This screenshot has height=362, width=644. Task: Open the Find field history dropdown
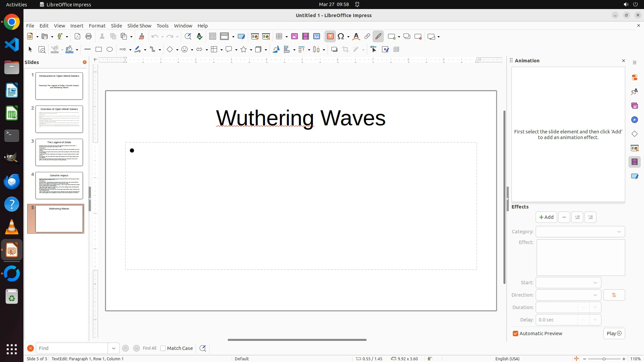[114, 348]
